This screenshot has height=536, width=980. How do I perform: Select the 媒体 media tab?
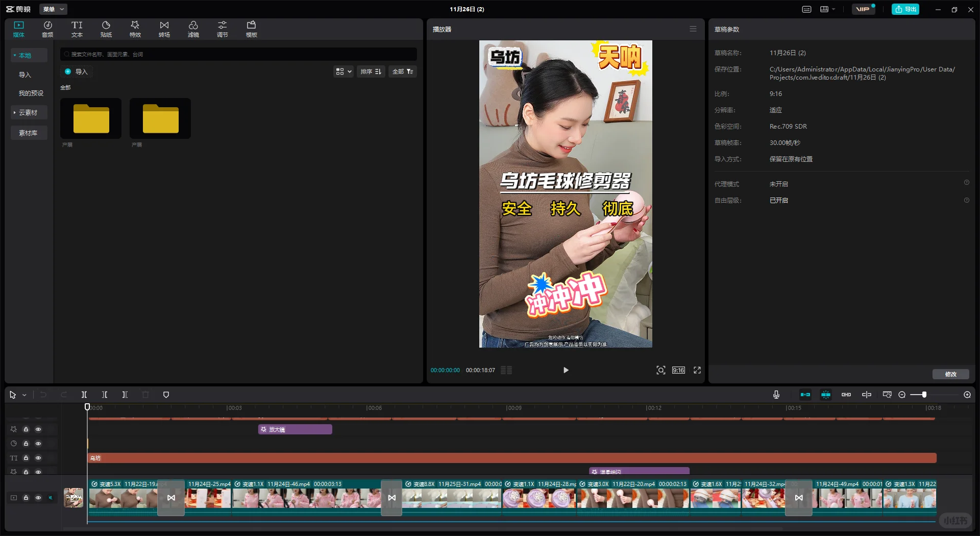[19, 29]
